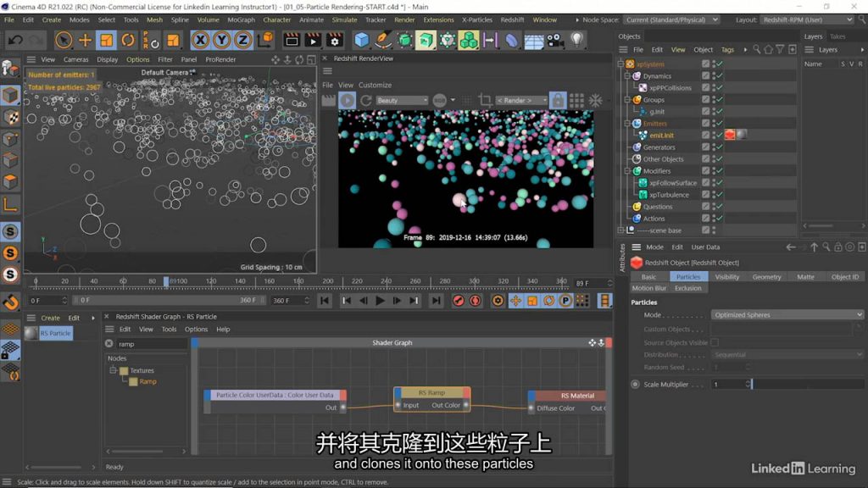Click the RenderView lock icon
Image resolution: width=868 pixels, height=488 pixels.
point(558,100)
